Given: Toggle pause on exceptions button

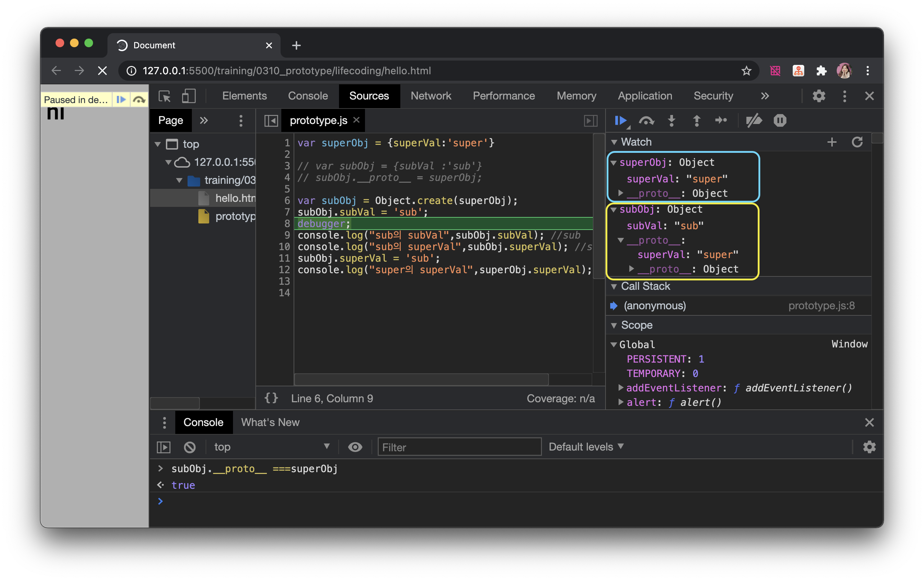Looking at the screenshot, I should pyautogui.click(x=780, y=121).
